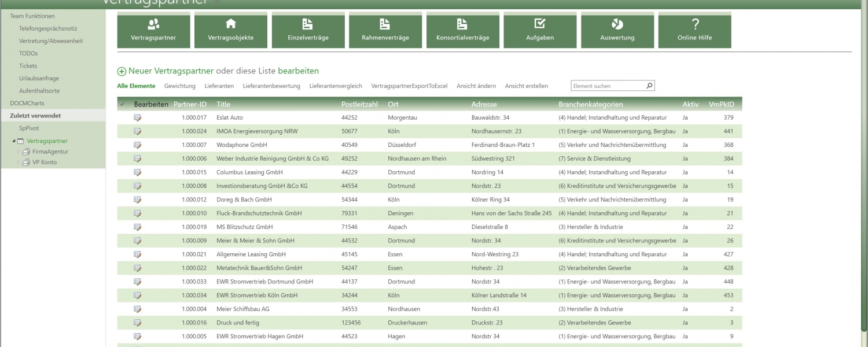
Task: Open Telefongesprächsnotiz in the sidebar
Action: 48,28
